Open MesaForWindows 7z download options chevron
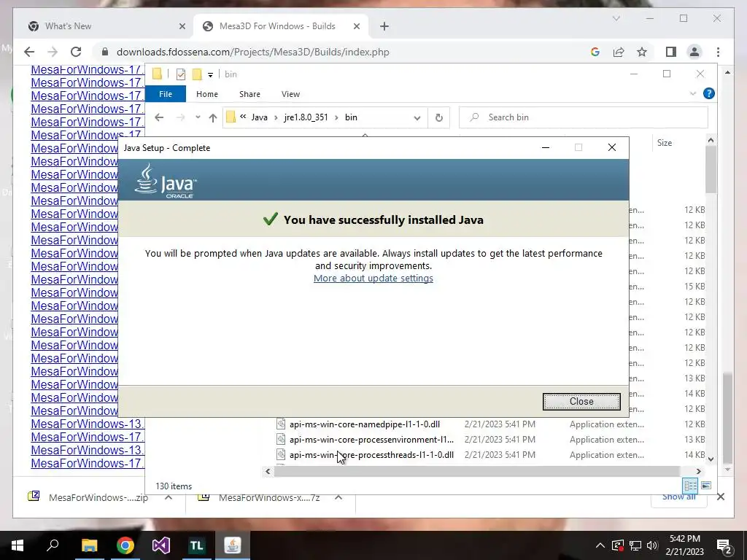This screenshot has width=747, height=560. coord(338,497)
